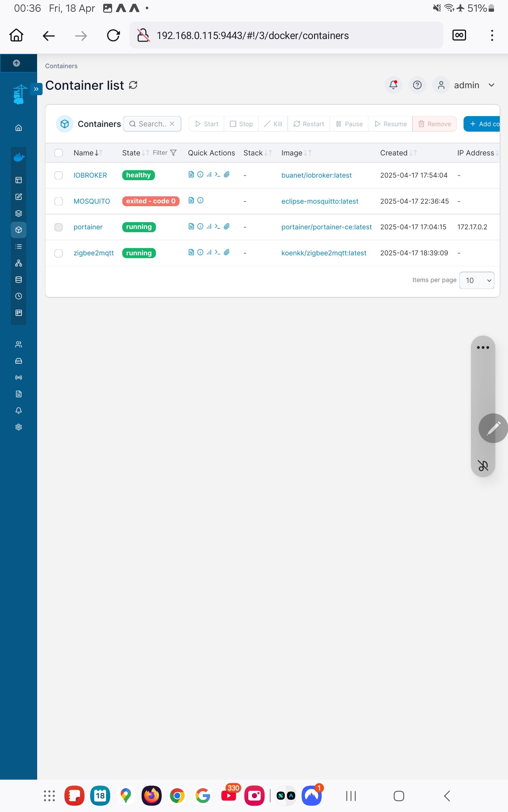Open the help question mark icon

417,85
